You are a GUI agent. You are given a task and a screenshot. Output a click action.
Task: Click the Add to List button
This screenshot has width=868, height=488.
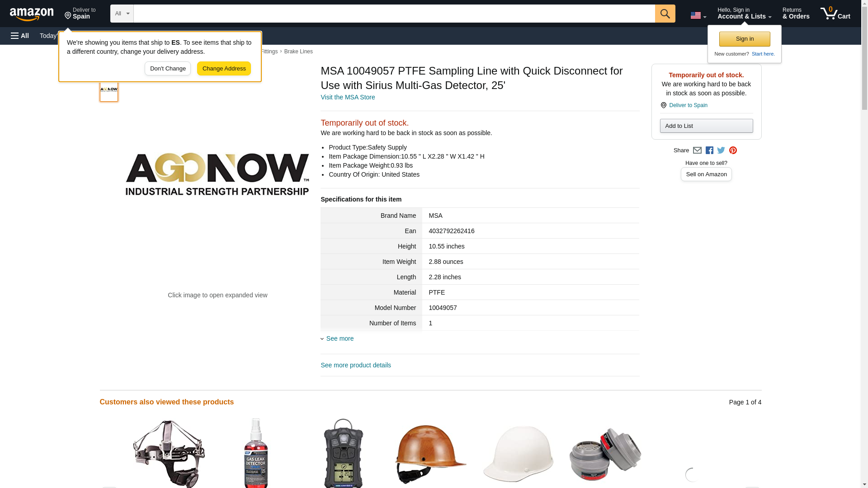point(706,126)
